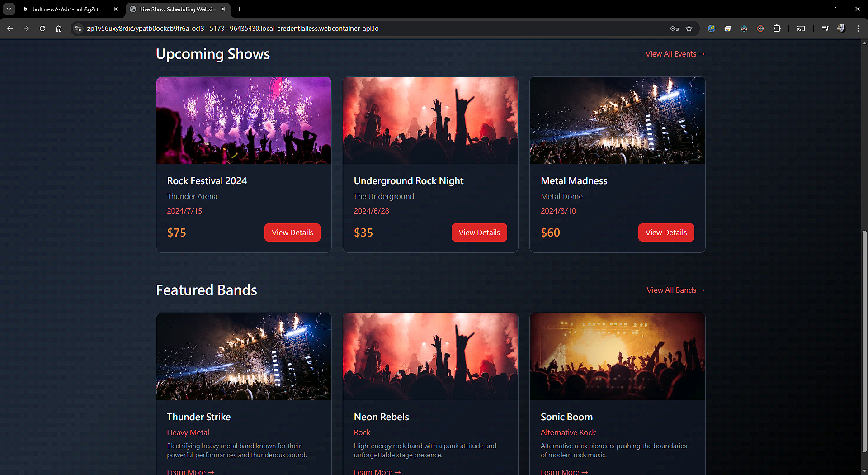The image size is (868, 475).
Task: Click the date 2024/7/15
Action: 184,211
